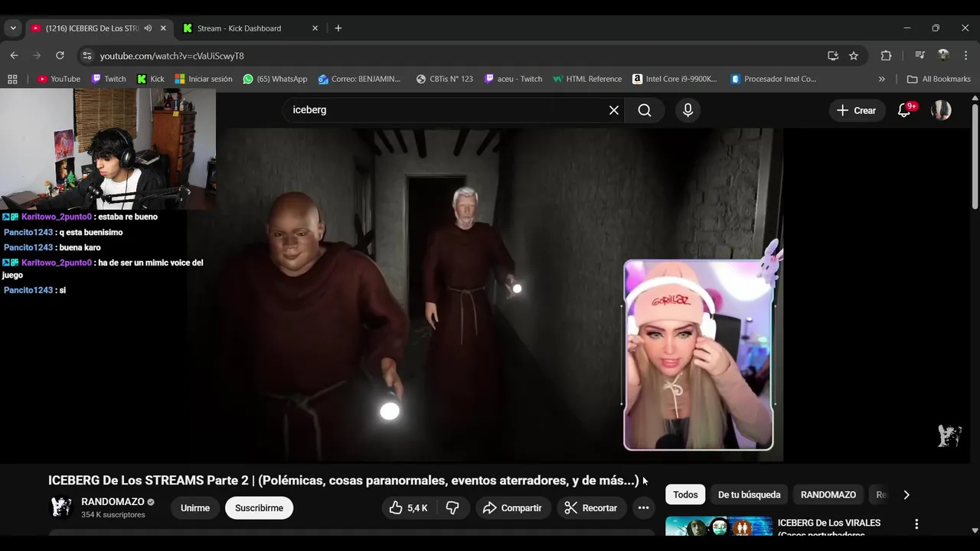Open the CBTis N° 123 bookmark
980x551 pixels.
445,79
